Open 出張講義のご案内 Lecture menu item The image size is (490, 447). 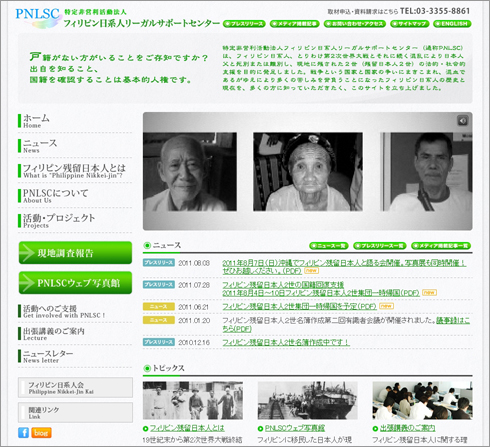pos(75,334)
